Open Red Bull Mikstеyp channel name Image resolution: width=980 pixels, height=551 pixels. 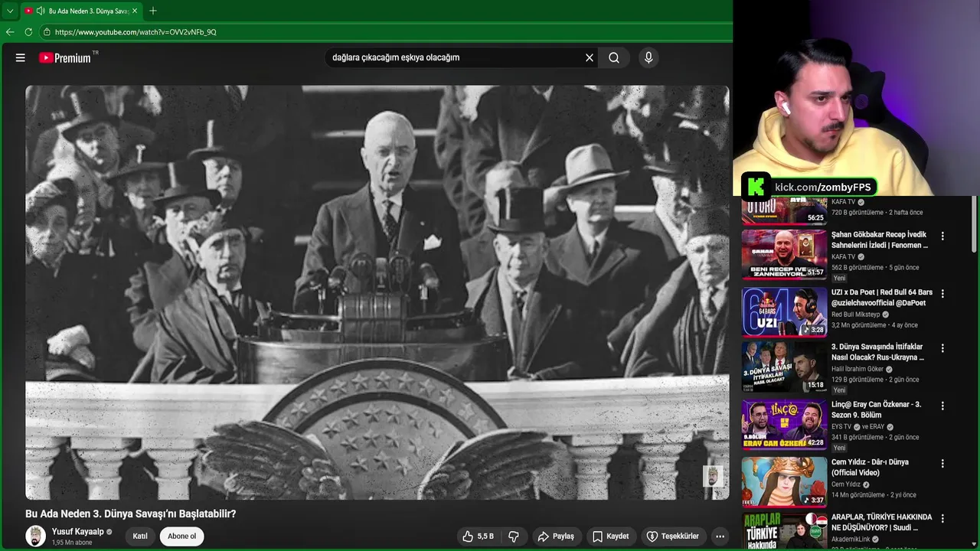coord(856,315)
